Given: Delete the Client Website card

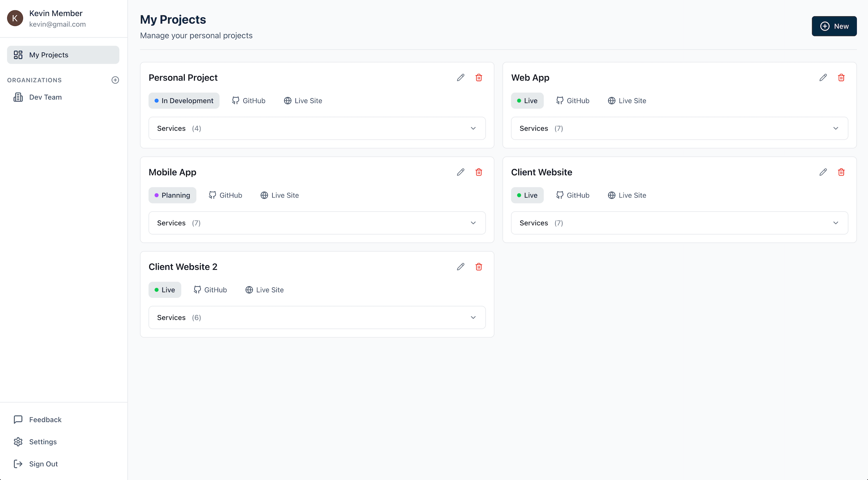Looking at the screenshot, I should [x=841, y=172].
